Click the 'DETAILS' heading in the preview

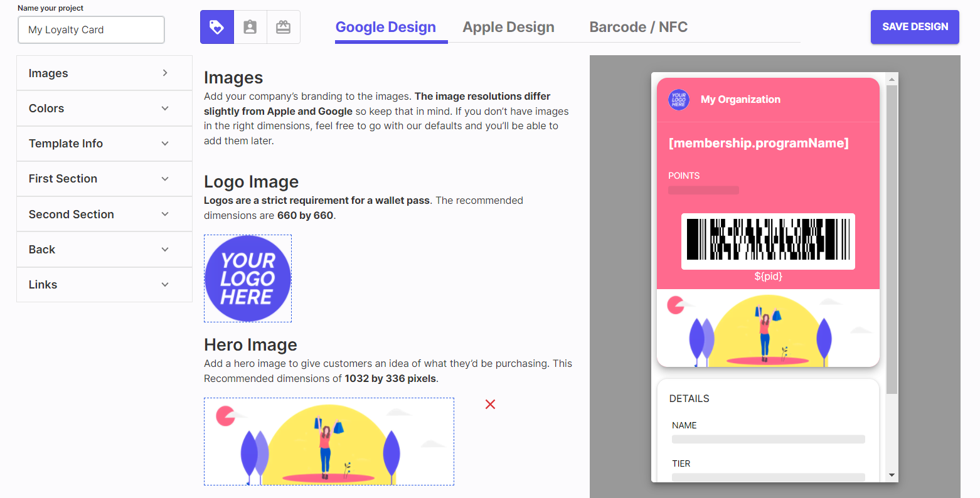[x=690, y=399]
